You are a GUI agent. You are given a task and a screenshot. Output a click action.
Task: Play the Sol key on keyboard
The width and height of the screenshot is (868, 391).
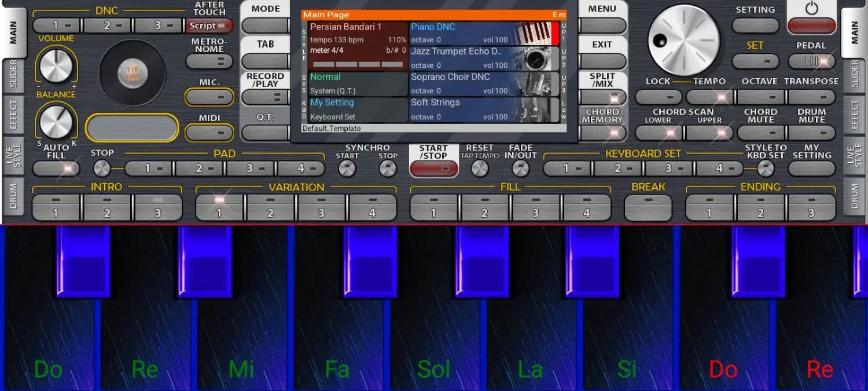tap(434, 348)
